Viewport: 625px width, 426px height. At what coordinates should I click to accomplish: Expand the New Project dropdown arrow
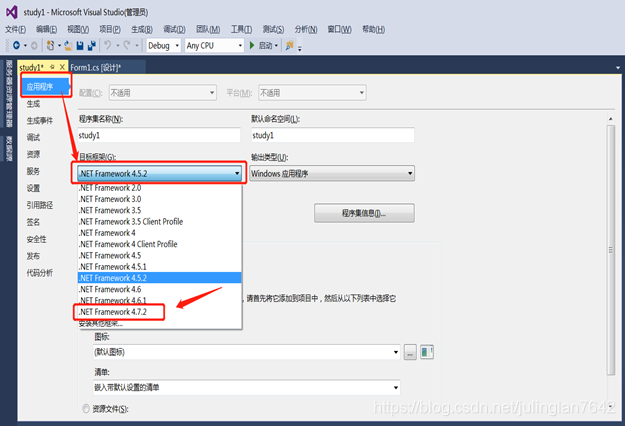point(59,45)
